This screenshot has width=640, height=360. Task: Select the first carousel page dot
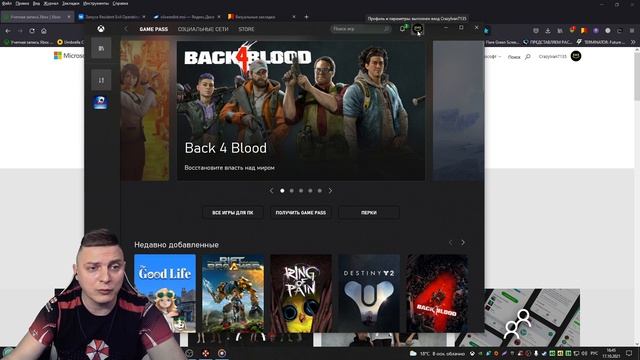coord(282,191)
